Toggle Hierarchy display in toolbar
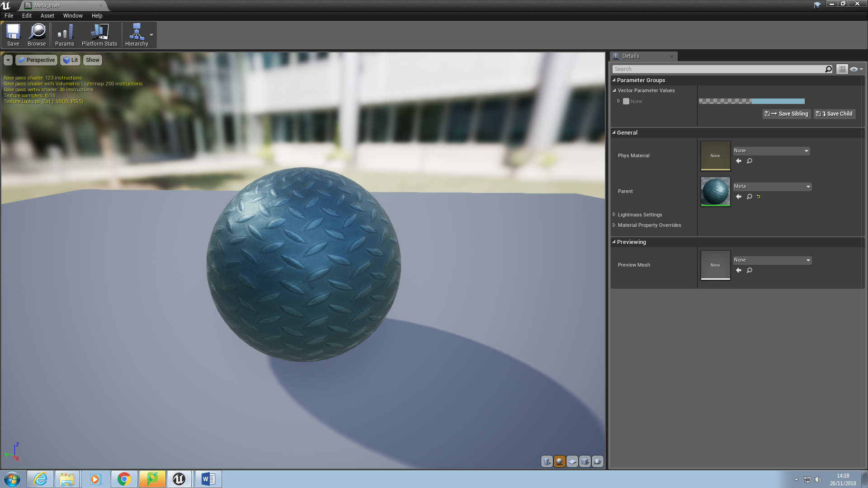Screen dimensions: 868x488 [x=137, y=35]
